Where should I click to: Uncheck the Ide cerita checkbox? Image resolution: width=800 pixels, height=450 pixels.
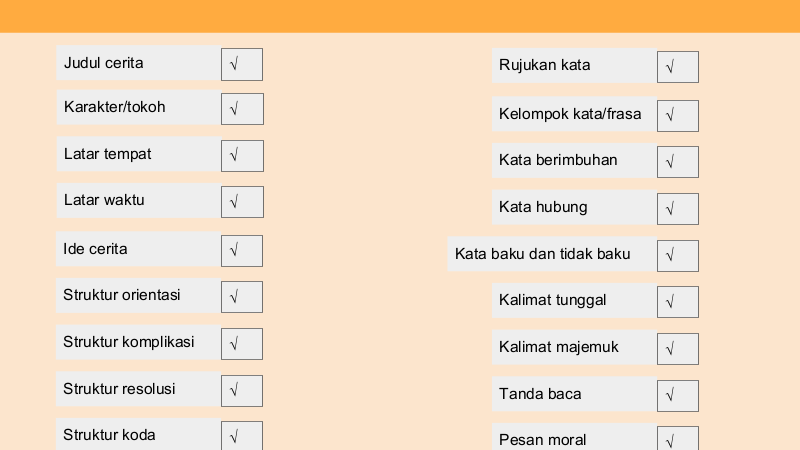click(242, 251)
